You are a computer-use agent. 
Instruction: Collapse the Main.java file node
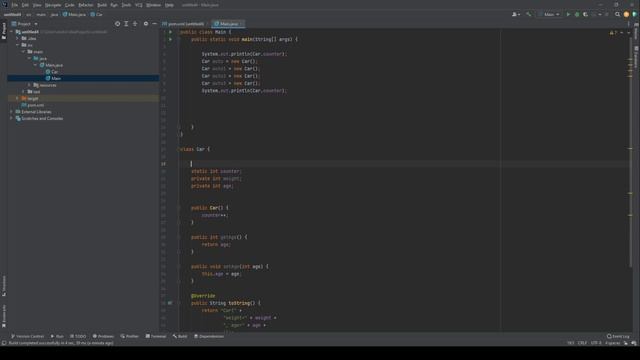tap(36, 65)
